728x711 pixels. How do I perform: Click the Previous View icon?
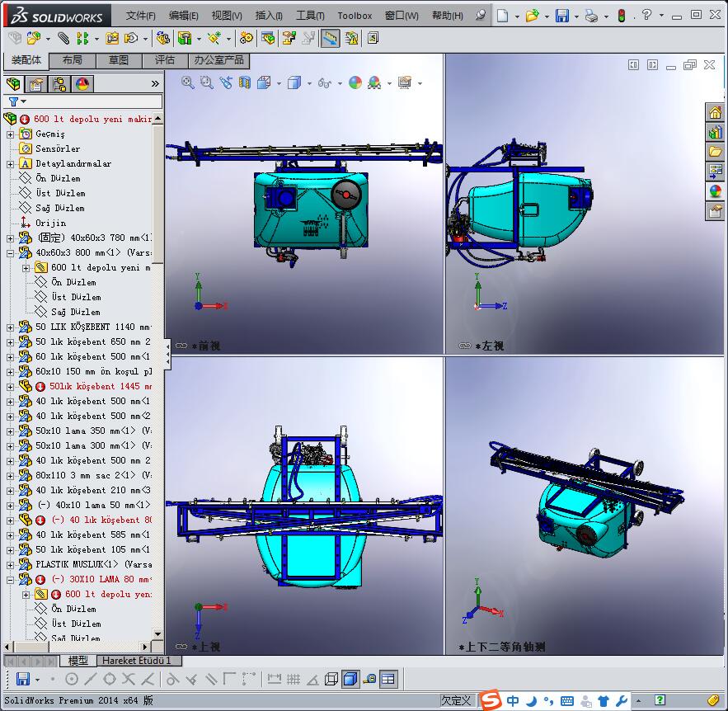(x=226, y=82)
